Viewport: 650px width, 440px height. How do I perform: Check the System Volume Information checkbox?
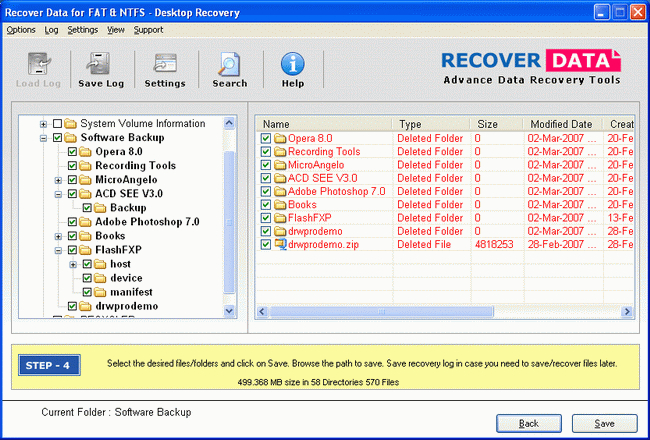click(x=57, y=124)
